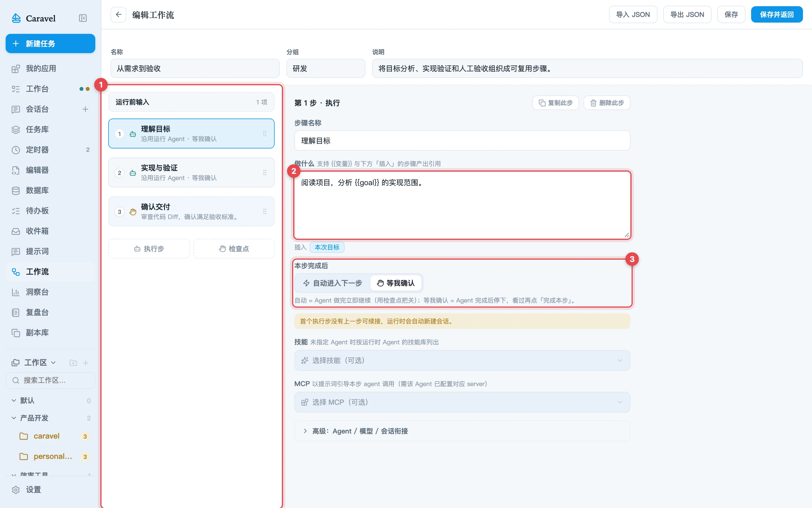Open 定时器 in the sidebar
The height and width of the screenshot is (508, 812).
[x=50, y=150]
